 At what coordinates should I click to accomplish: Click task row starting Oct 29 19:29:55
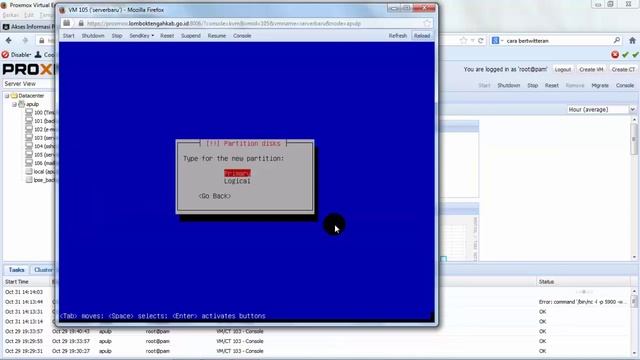click(317, 341)
